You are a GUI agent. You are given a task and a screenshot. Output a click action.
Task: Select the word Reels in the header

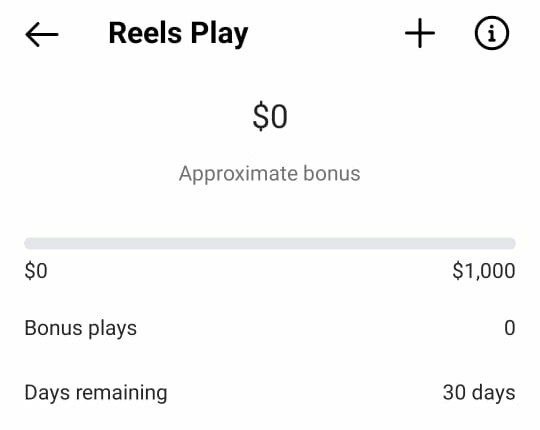coord(145,33)
